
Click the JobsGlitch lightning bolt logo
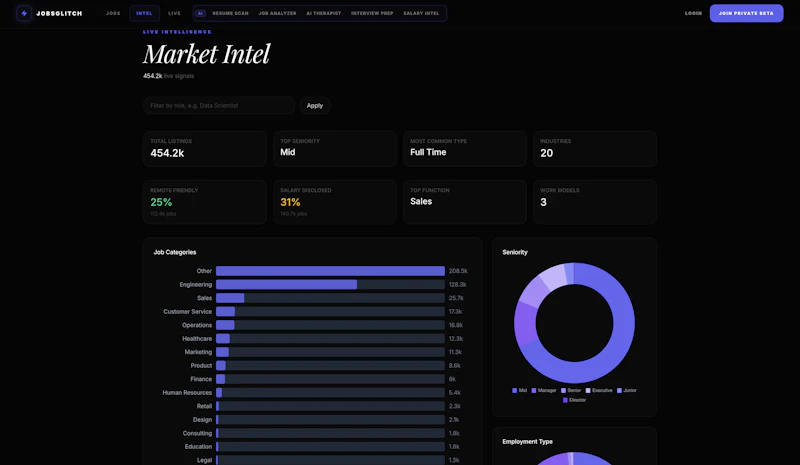[24, 13]
